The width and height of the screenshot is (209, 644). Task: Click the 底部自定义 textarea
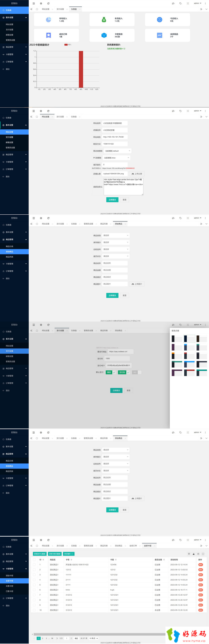click(x=123, y=186)
